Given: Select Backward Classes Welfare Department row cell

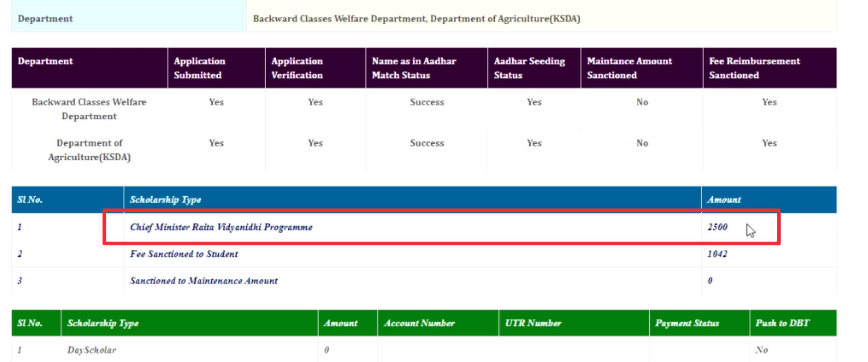Looking at the screenshot, I should (x=89, y=109).
